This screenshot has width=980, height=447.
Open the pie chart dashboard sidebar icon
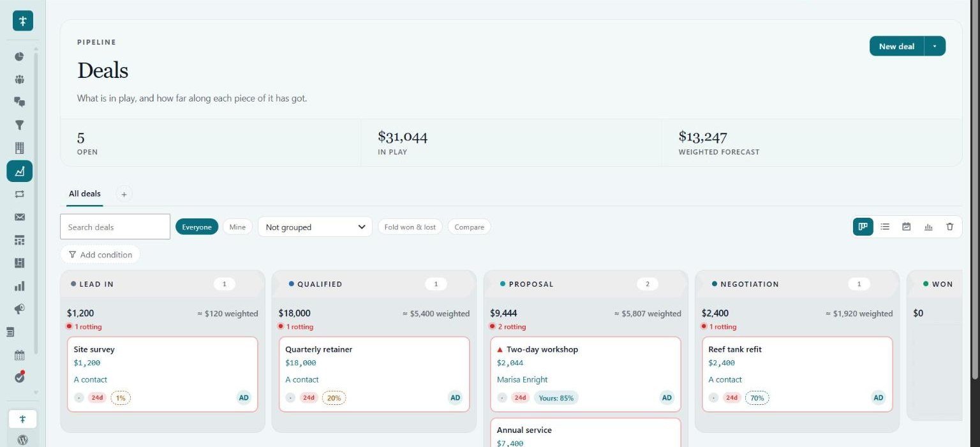pyautogui.click(x=19, y=56)
